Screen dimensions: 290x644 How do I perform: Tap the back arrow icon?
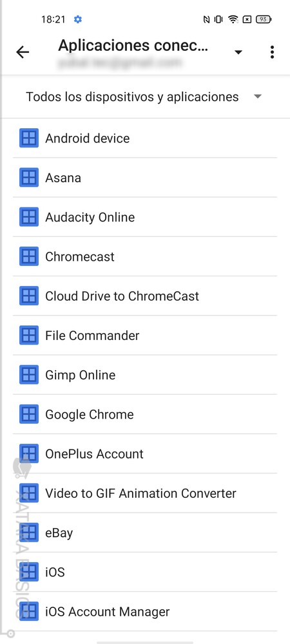(x=23, y=52)
